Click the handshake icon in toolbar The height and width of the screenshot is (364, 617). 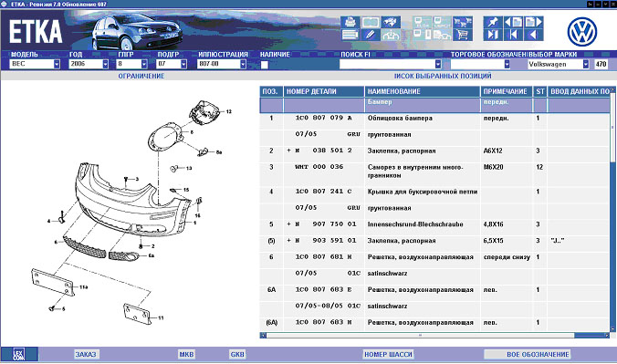[x=391, y=22]
